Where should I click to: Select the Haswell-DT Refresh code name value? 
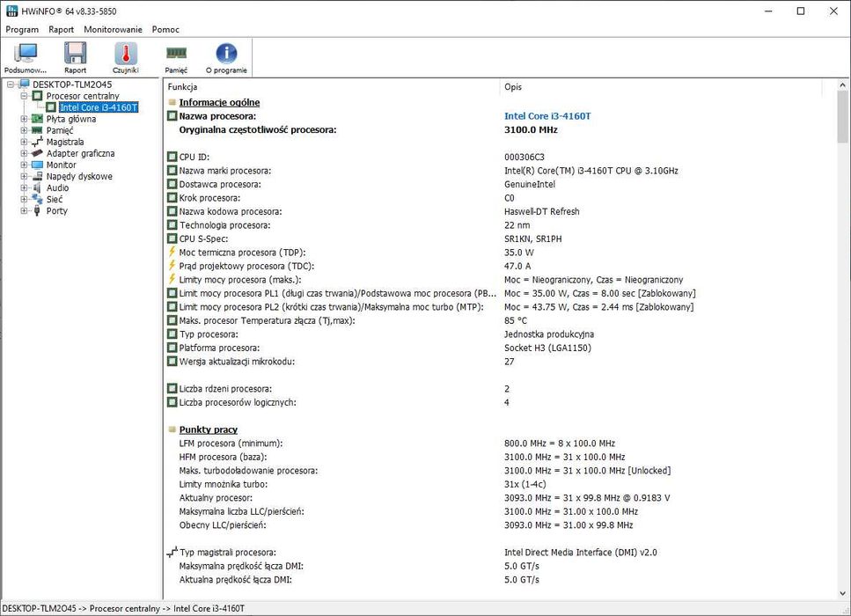point(541,212)
